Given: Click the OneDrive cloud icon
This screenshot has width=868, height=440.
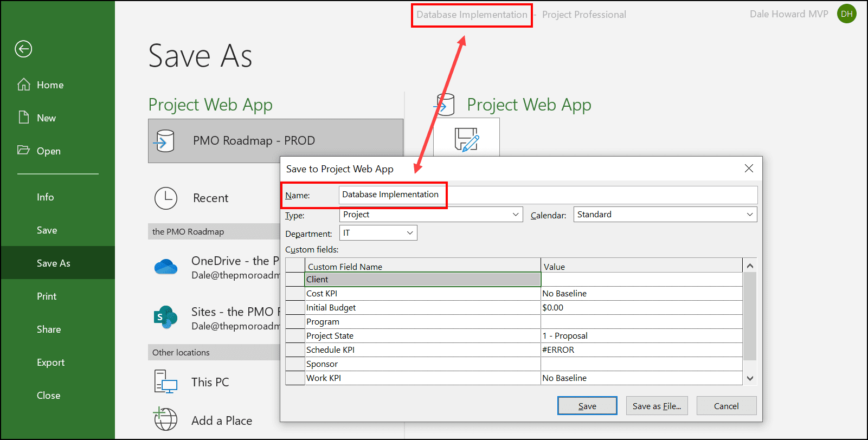Looking at the screenshot, I should 166,267.
